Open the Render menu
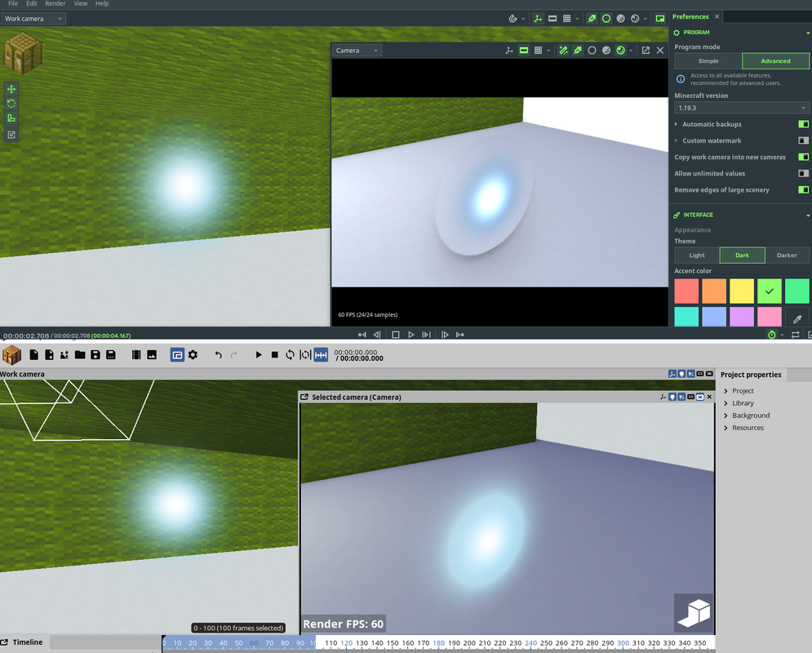 pos(55,3)
